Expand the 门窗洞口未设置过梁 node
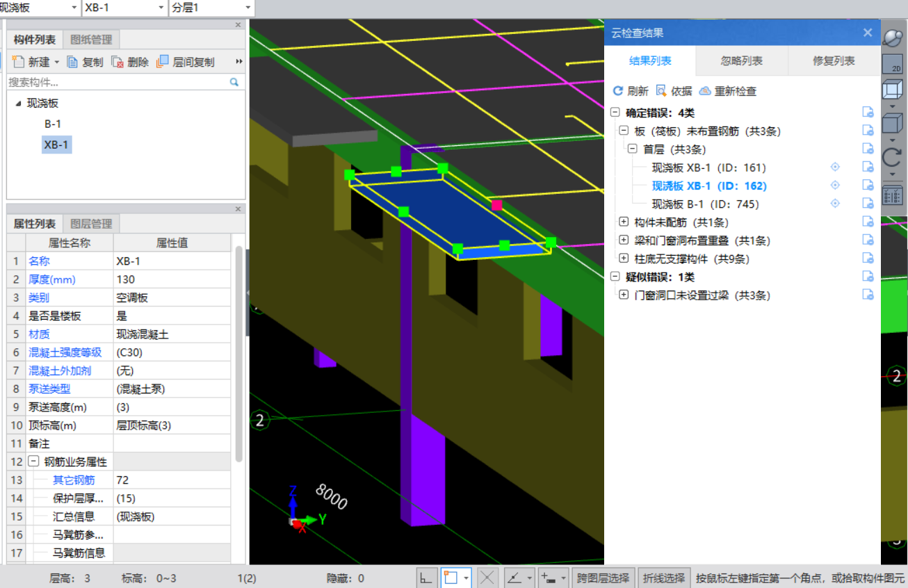Screen dimensions: 908x588 (624, 295)
